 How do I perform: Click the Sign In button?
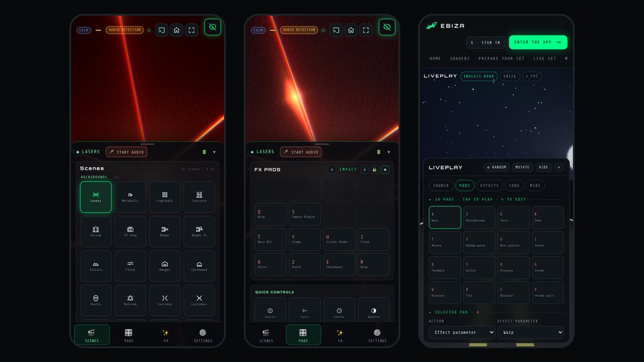coord(486,42)
